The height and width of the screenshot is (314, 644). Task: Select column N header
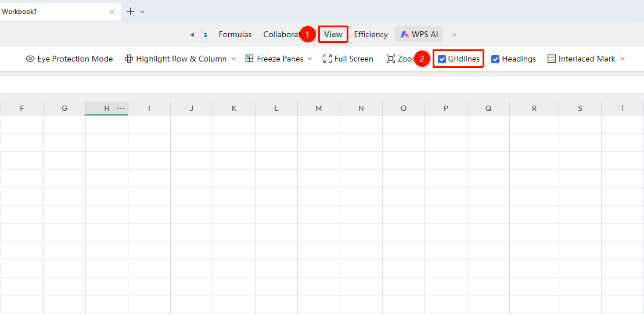361,109
